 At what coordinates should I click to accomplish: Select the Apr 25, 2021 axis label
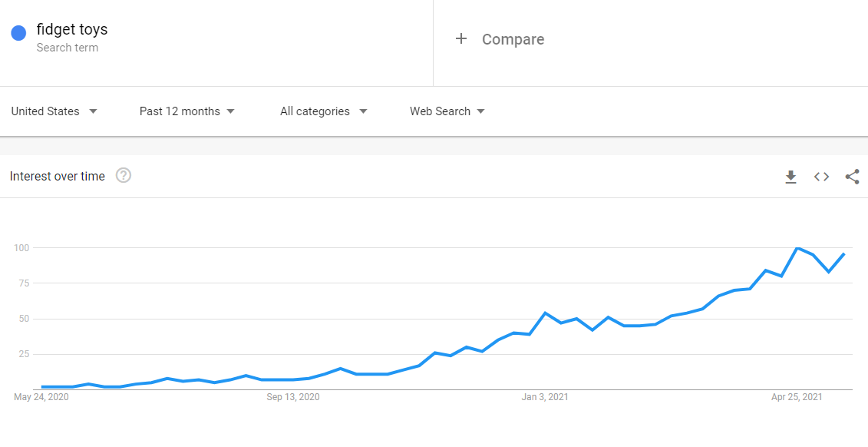797,397
